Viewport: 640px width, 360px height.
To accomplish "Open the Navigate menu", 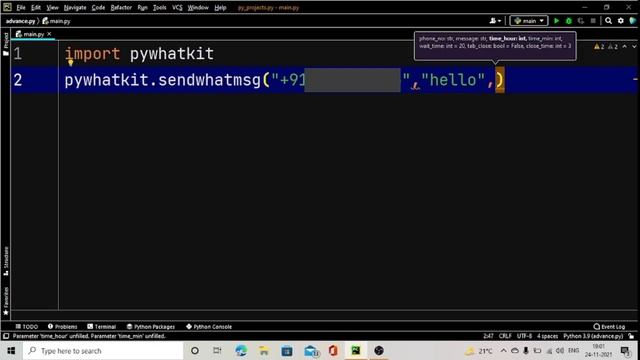I will [75, 7].
